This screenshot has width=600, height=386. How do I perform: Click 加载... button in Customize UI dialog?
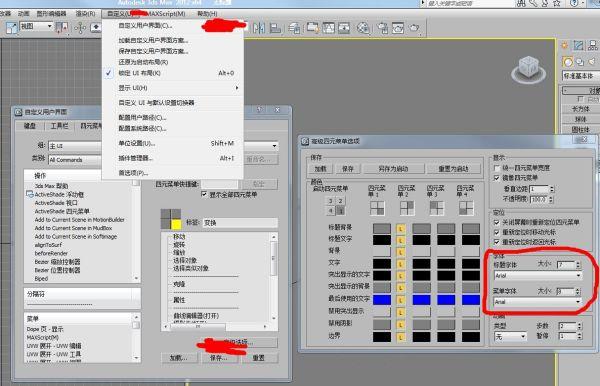coord(179,358)
